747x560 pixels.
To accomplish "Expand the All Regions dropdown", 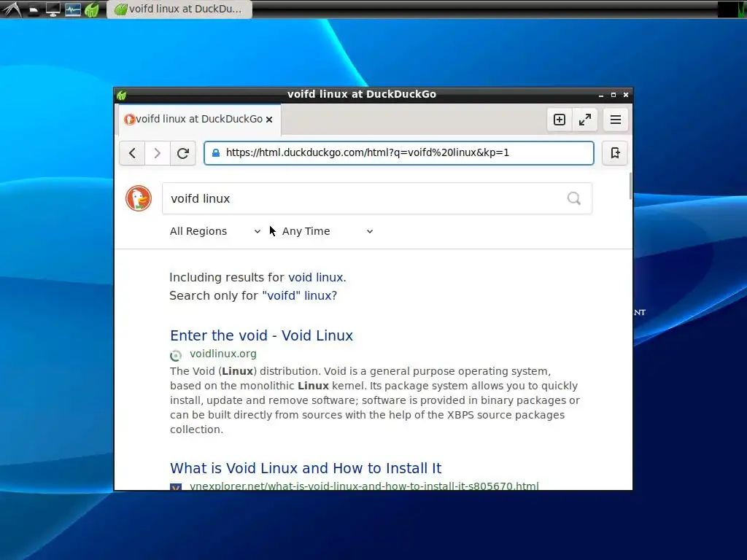I will (x=215, y=231).
